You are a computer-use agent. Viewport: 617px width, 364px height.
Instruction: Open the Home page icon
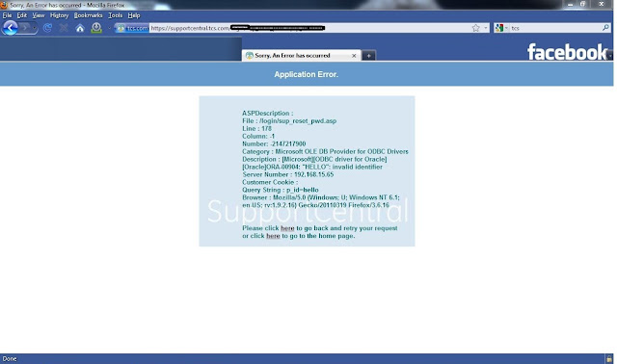click(80, 28)
